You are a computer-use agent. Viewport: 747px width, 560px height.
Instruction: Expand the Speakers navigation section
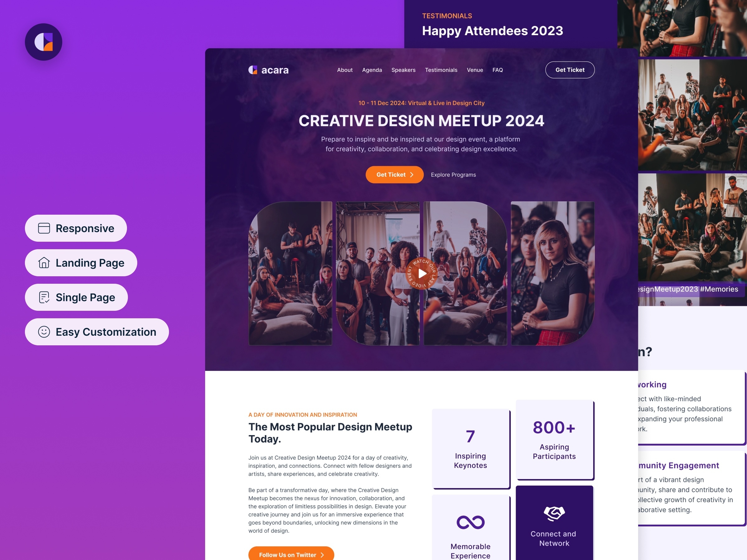[x=403, y=70]
